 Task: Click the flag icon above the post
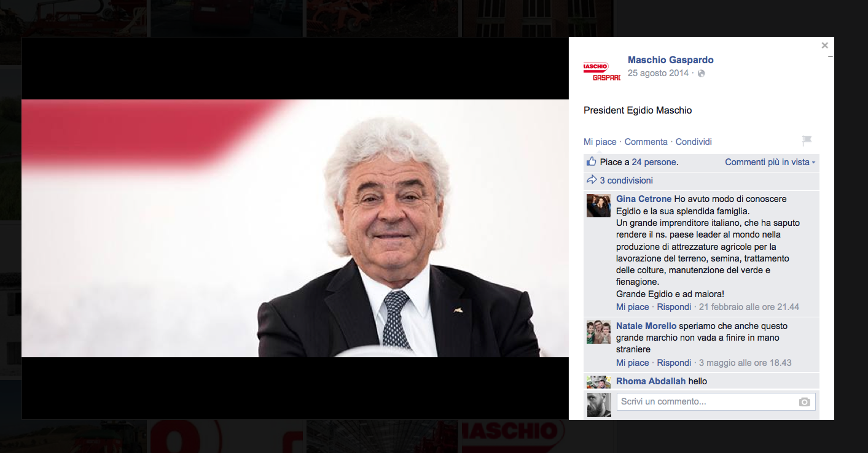807,140
